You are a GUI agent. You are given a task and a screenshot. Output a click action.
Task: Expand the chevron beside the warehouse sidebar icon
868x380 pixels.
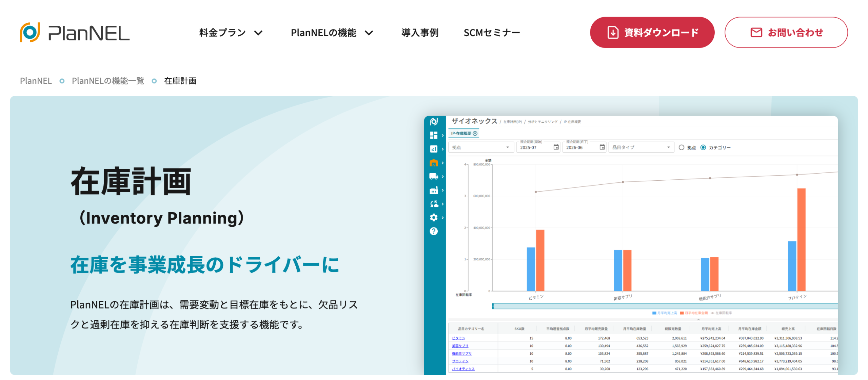pyautogui.click(x=442, y=163)
